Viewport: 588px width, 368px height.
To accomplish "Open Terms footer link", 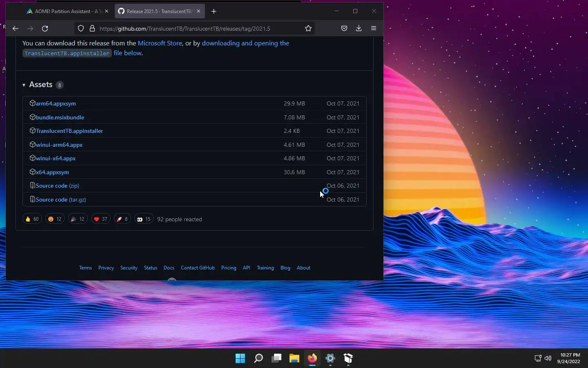I will (85, 268).
